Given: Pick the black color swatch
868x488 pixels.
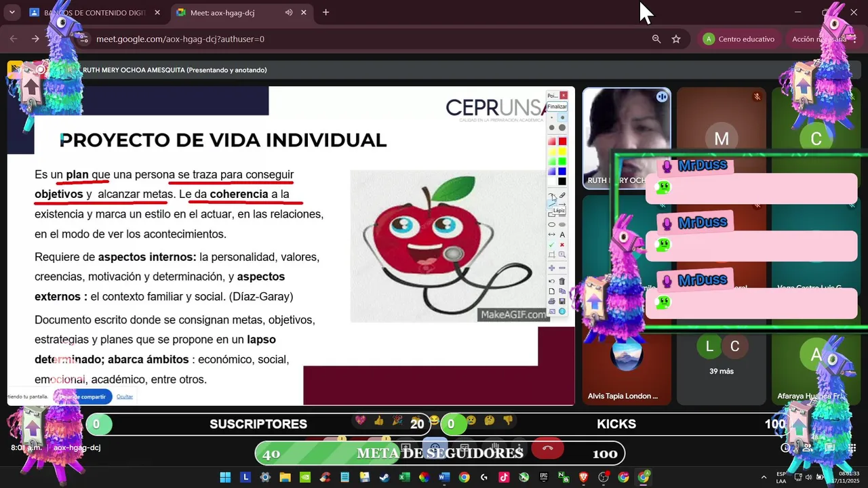Looking at the screenshot, I should 562,182.
